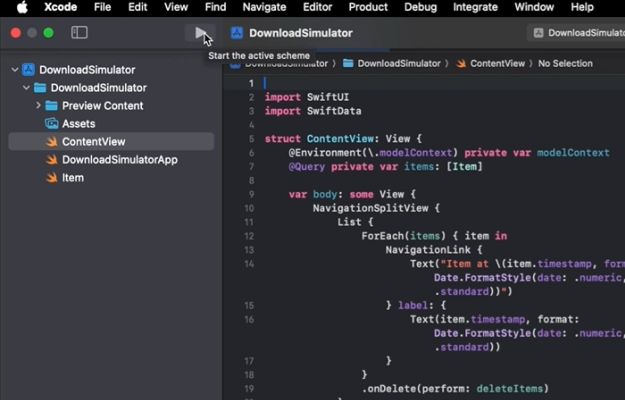
Task: Click the Run (play) button
Action: coord(200,33)
